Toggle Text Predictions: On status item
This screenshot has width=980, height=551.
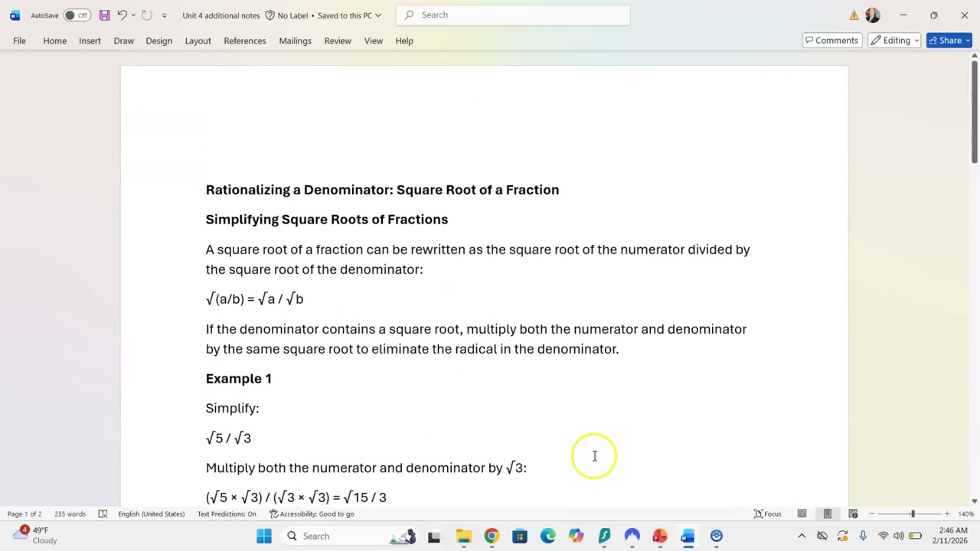point(227,514)
